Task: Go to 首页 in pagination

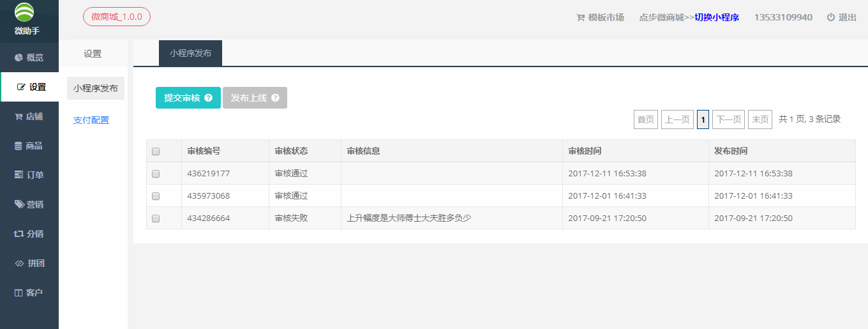Action: (646, 119)
